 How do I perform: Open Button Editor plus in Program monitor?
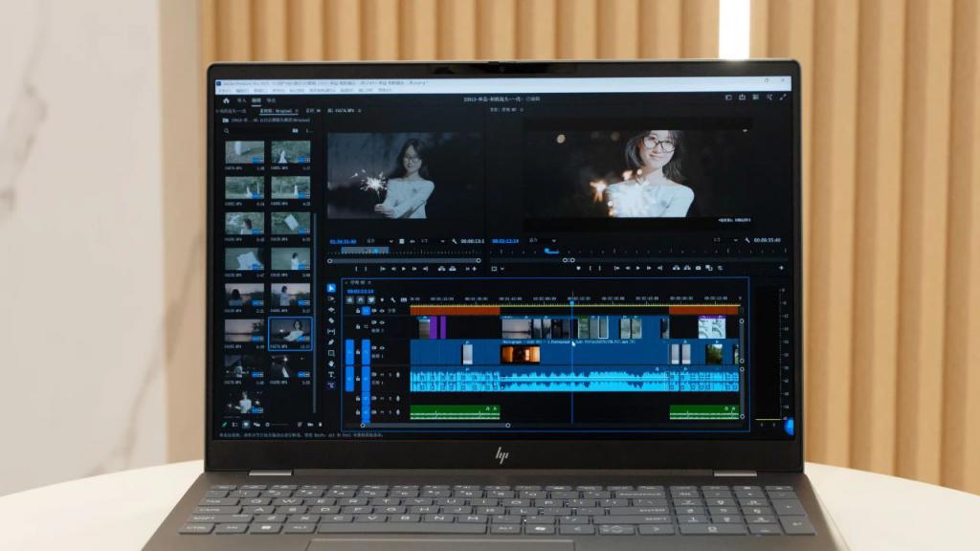[x=781, y=268]
